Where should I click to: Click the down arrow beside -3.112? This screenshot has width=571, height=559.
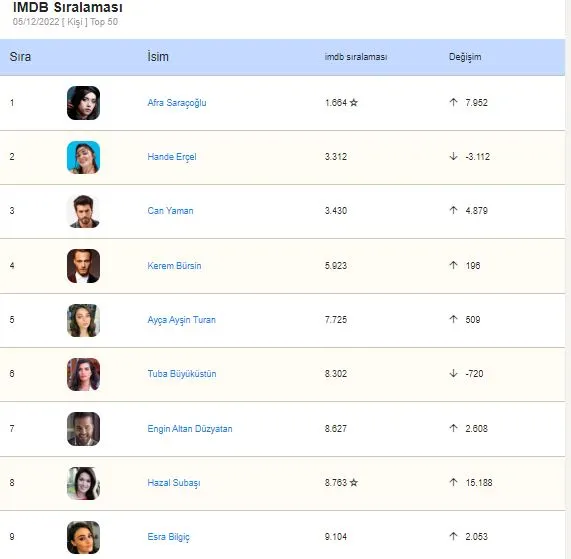tap(453, 156)
